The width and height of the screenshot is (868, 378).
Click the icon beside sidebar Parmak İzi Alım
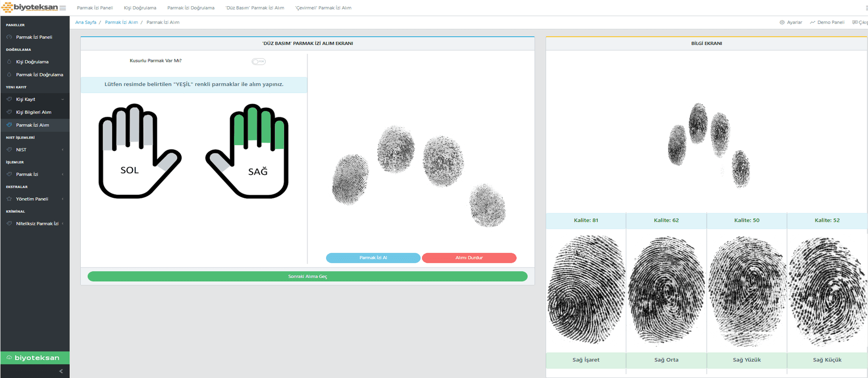click(x=9, y=125)
